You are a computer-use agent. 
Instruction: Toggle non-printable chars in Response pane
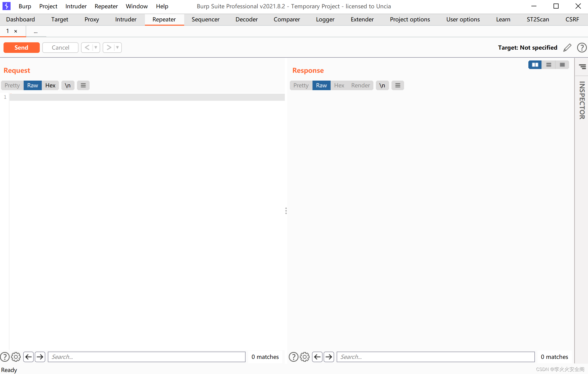click(x=382, y=85)
